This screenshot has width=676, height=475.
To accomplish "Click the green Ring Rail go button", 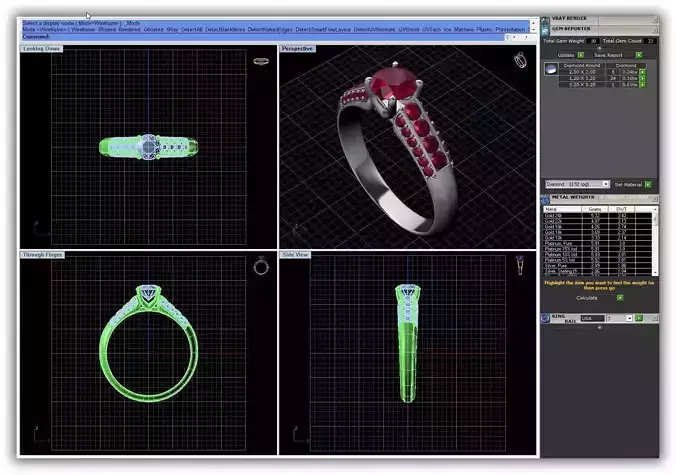I will [639, 318].
